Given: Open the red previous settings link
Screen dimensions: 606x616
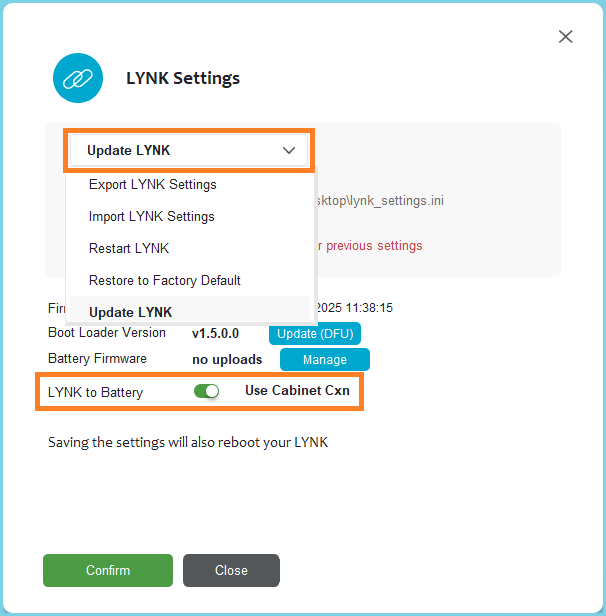Looking at the screenshot, I should (x=372, y=246).
